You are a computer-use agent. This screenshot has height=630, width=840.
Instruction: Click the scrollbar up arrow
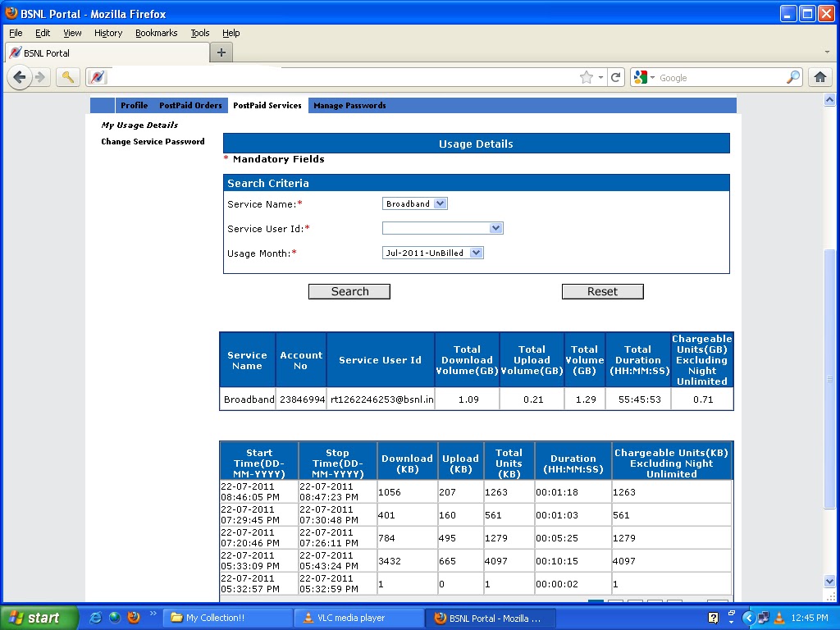(x=829, y=99)
